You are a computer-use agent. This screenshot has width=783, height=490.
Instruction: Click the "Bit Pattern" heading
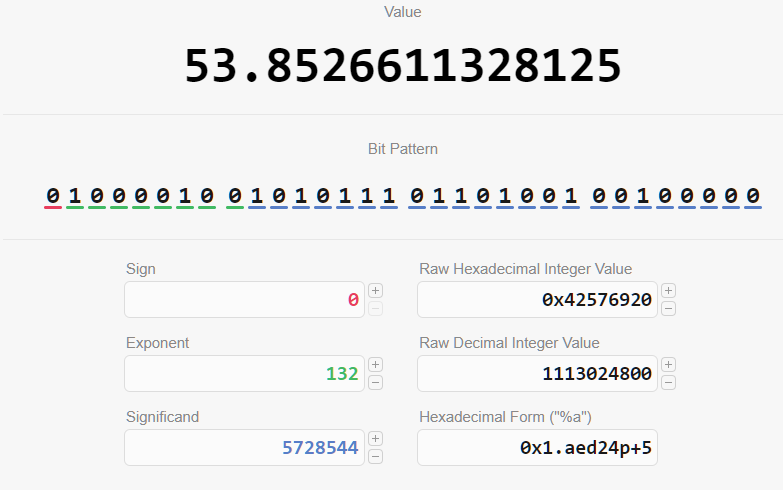tap(402, 149)
